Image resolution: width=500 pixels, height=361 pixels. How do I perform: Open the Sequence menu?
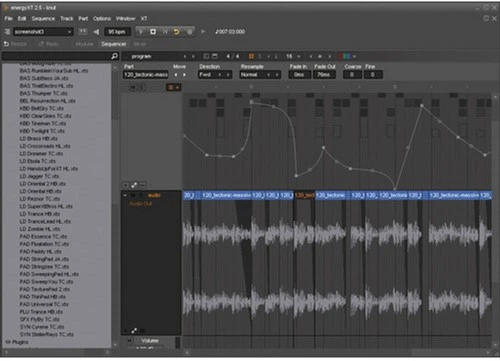[43, 18]
